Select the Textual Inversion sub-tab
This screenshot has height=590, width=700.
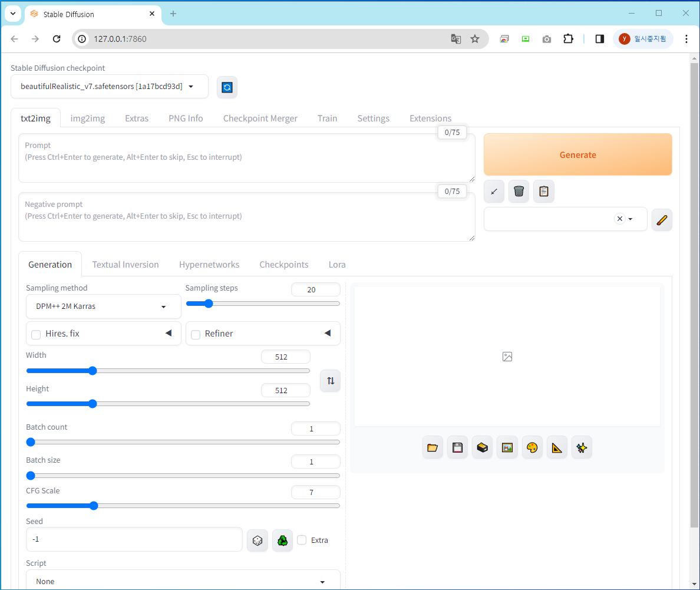coord(126,265)
